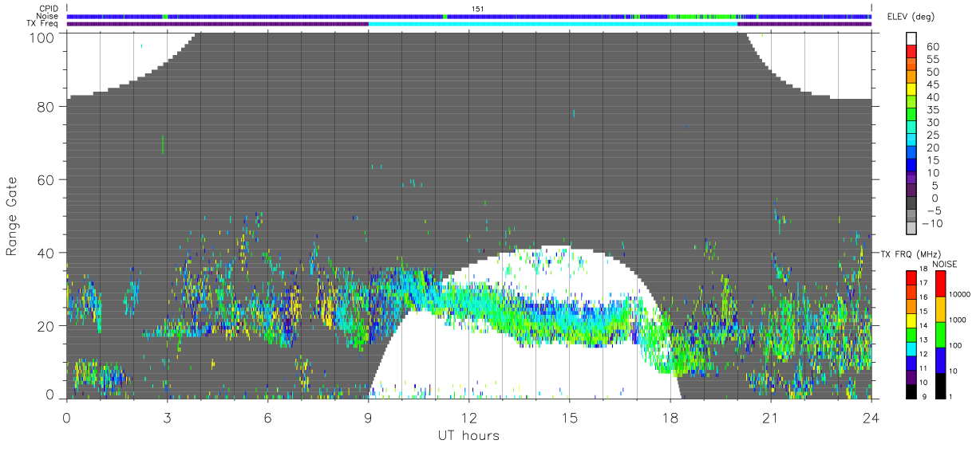Click the cyan section of the TX Freq bar

[x=552, y=24]
